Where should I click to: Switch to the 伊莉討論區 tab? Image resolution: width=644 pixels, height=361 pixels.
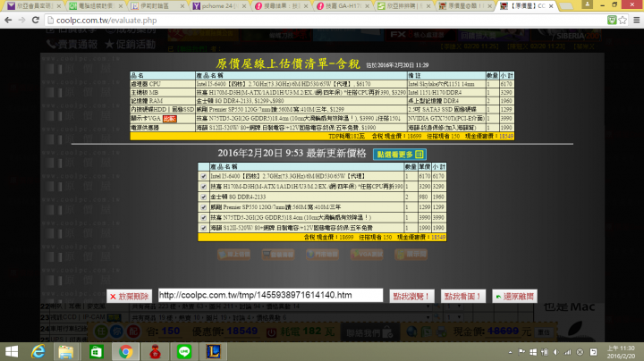pyautogui.click(x=156, y=5)
